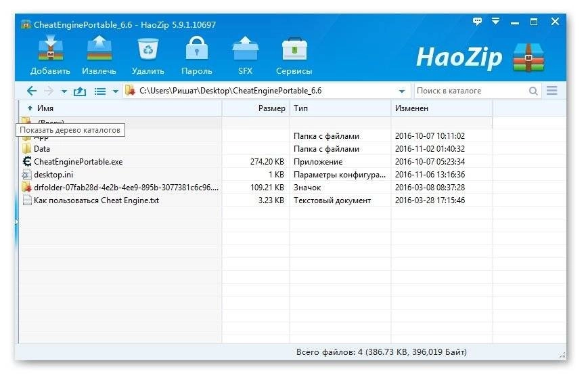Expand the directory tree side panel handle

[x=16, y=222]
